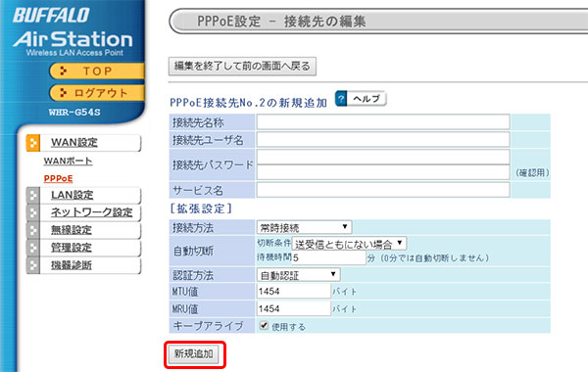Click 編集を終了して前の画面へ戻る button

[242, 67]
